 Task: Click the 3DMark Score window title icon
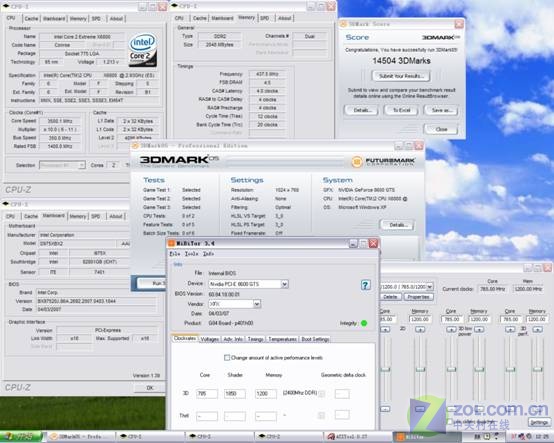(x=343, y=24)
